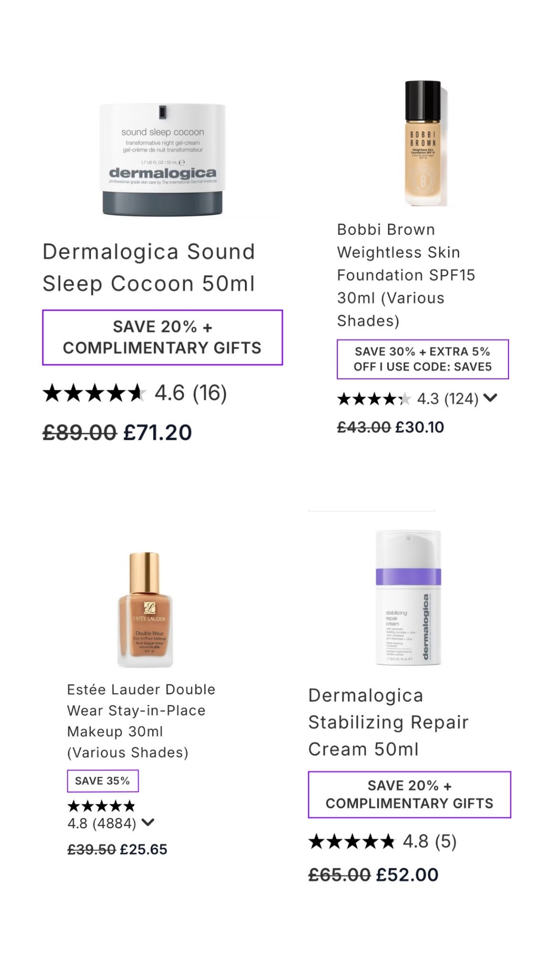Click the £71.20 sale price
This screenshot has width=551, height=980.
[x=157, y=432]
